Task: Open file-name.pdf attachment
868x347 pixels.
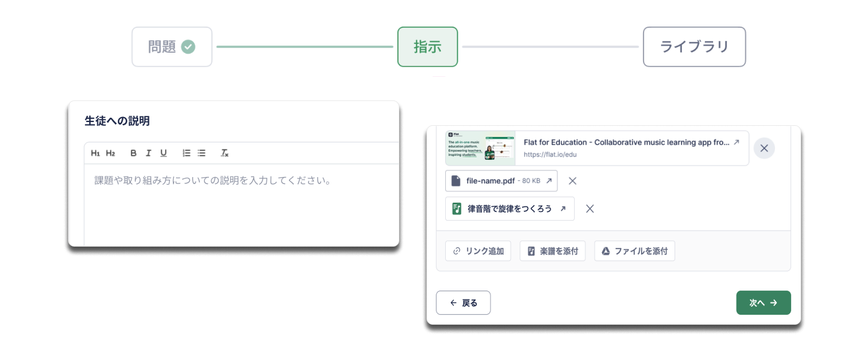Action: pos(502,181)
